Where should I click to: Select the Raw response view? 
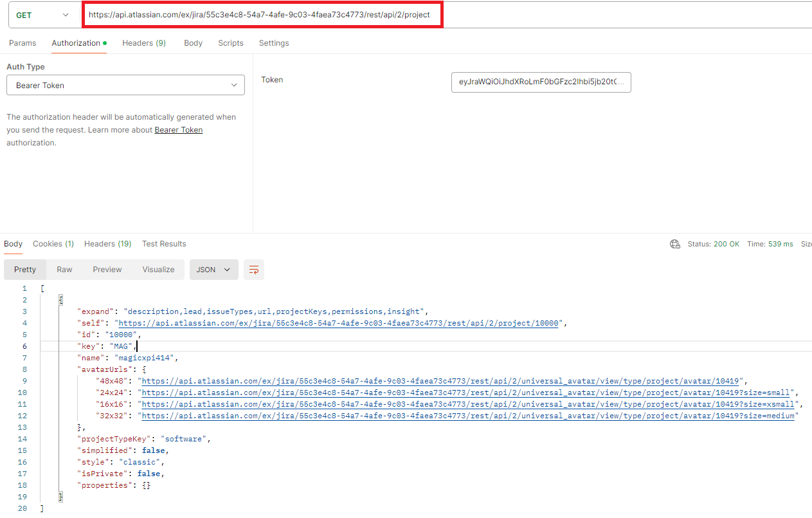64,270
